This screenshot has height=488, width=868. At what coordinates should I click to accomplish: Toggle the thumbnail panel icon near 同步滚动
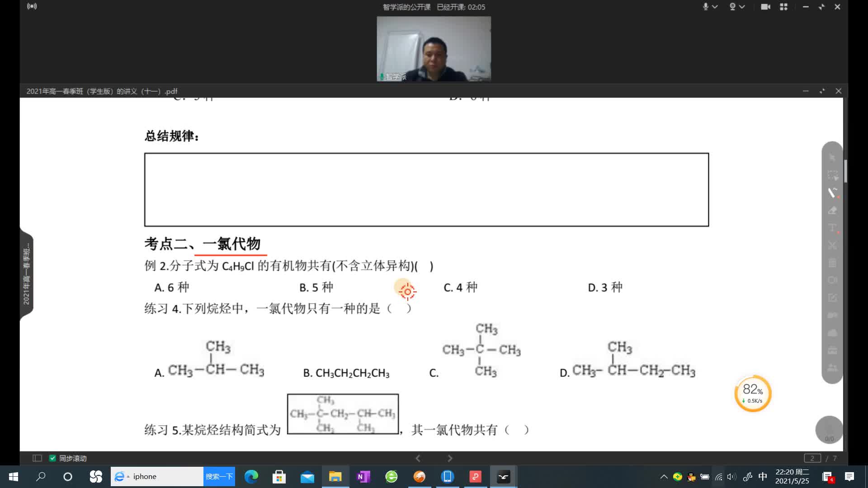pyautogui.click(x=38, y=458)
